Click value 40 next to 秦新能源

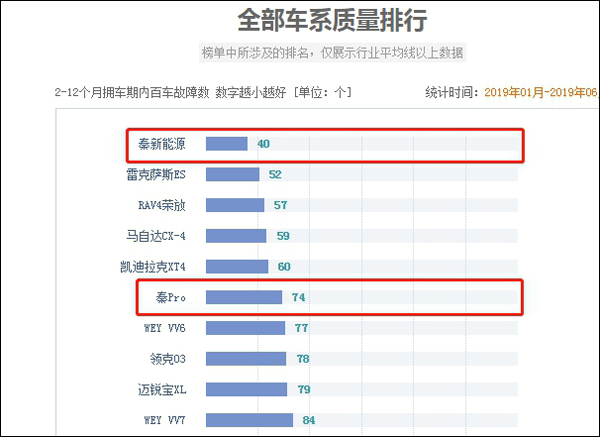(264, 144)
